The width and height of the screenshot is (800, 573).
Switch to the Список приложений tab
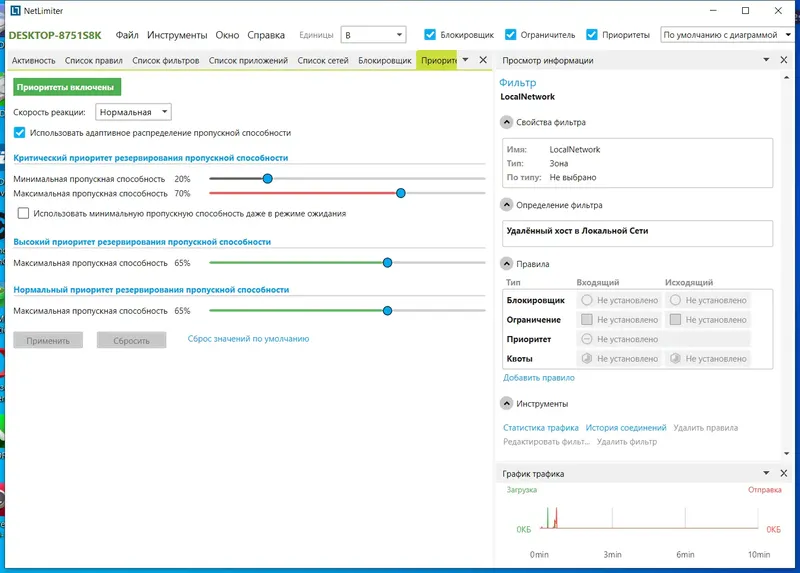[x=248, y=60]
